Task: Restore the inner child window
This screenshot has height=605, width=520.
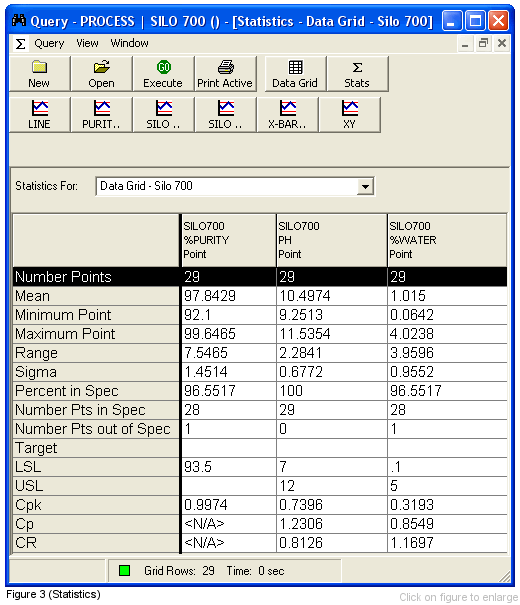Action: [x=483, y=44]
